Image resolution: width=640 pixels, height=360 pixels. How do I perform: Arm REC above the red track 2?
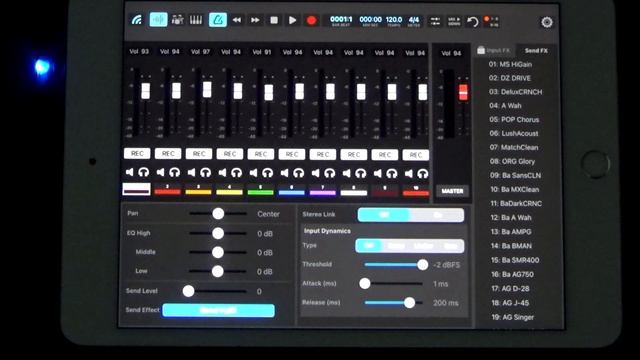(x=168, y=153)
